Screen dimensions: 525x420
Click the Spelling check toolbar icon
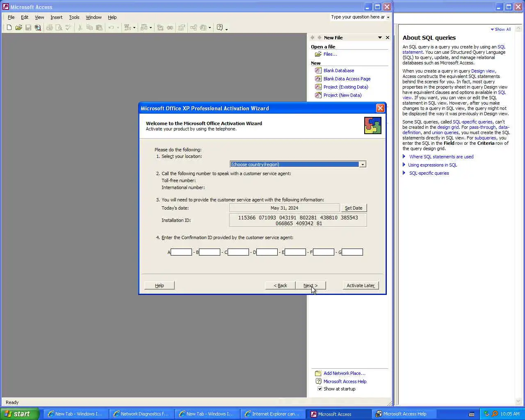[x=68, y=27]
